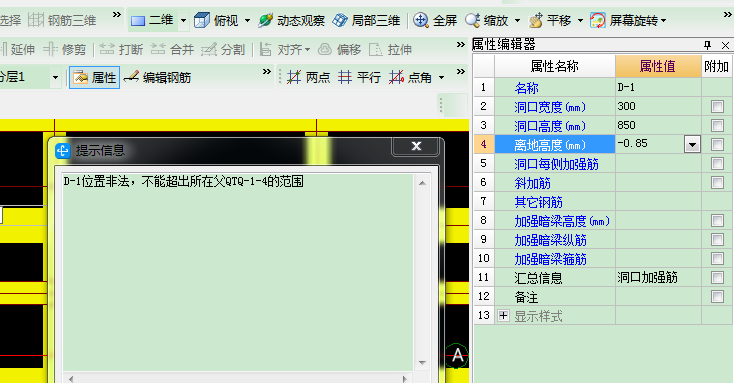734x383 pixels.
Task: Click the 延伸 extend tool
Action: tap(18, 49)
